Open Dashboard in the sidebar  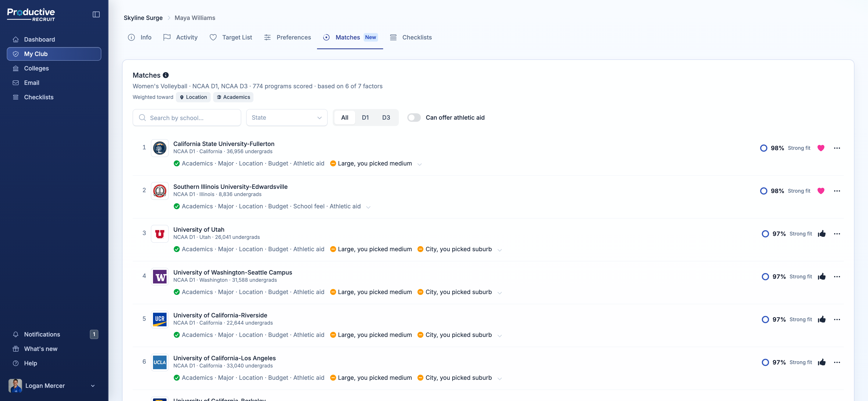(54, 39)
